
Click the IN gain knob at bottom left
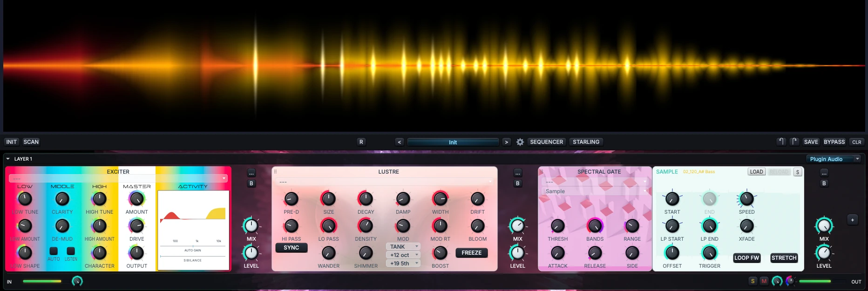point(77,281)
